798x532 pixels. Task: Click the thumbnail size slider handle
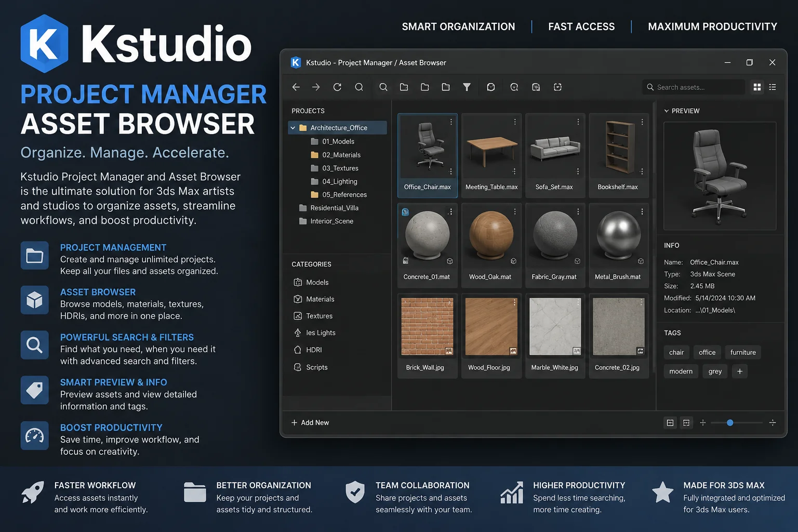click(730, 423)
